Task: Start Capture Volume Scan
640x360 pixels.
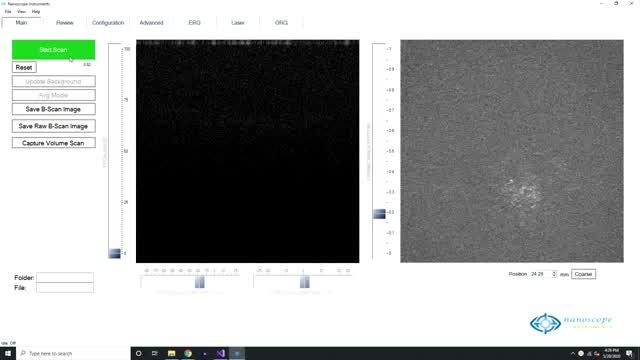Action: point(53,143)
